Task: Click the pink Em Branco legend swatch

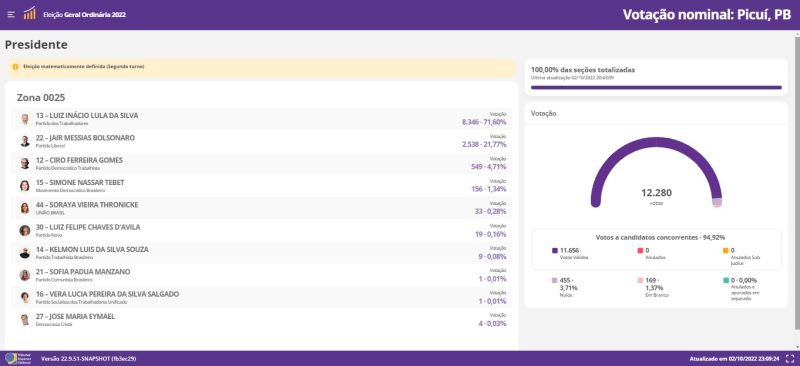Action: (641, 280)
